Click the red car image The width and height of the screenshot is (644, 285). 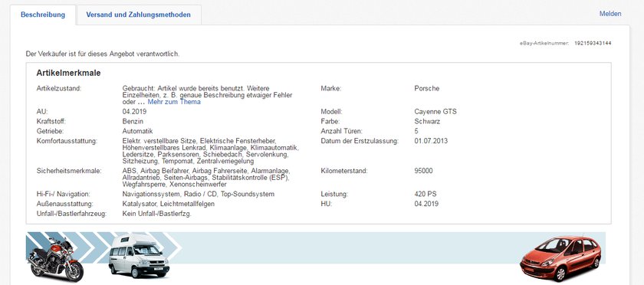point(560,258)
